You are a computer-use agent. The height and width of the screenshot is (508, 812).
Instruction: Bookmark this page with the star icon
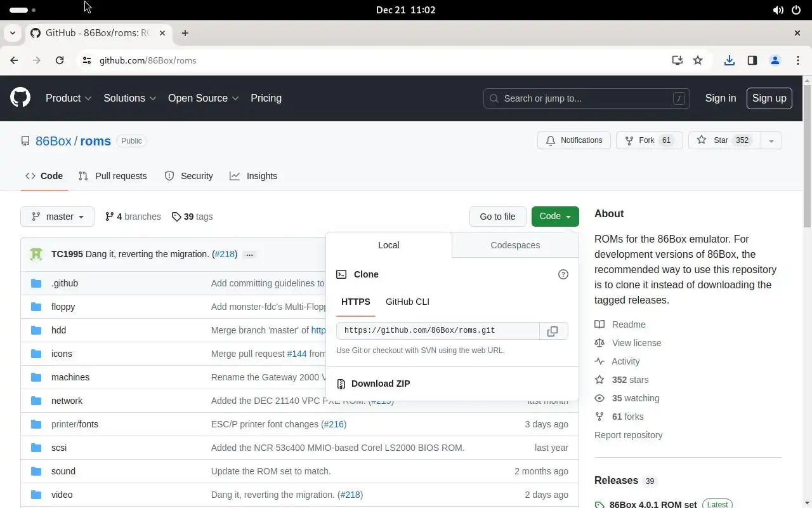click(x=698, y=60)
